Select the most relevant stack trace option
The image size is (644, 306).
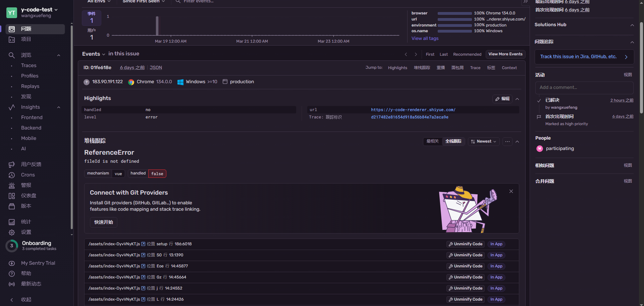(x=432, y=141)
